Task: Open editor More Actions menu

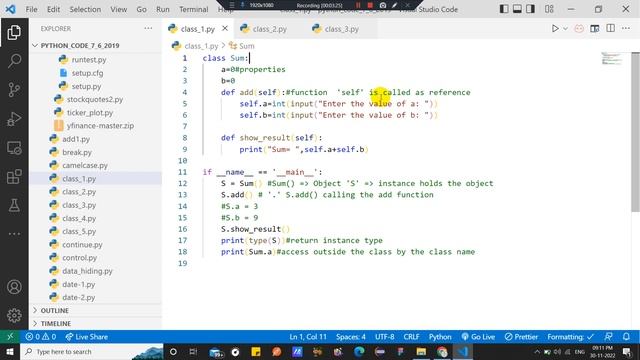Action: pos(626,28)
